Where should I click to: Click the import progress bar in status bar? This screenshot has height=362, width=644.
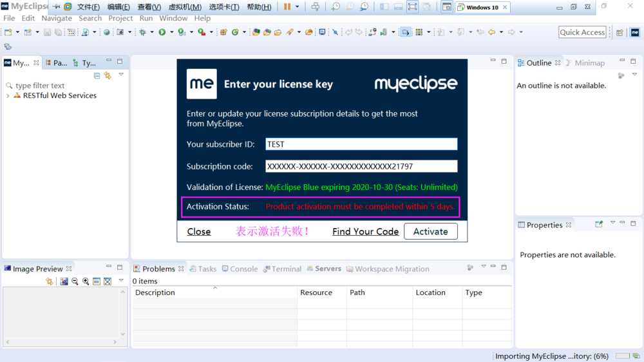coord(623,356)
